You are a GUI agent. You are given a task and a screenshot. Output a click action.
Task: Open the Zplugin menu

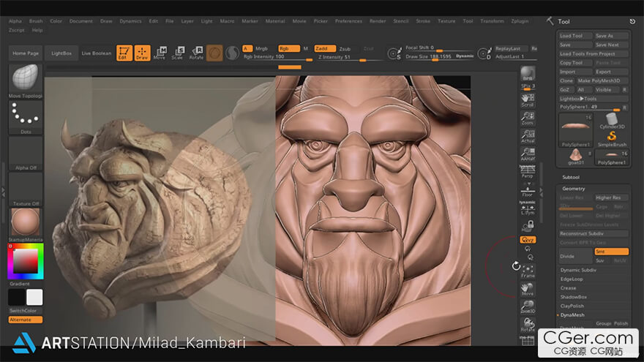[520, 21]
